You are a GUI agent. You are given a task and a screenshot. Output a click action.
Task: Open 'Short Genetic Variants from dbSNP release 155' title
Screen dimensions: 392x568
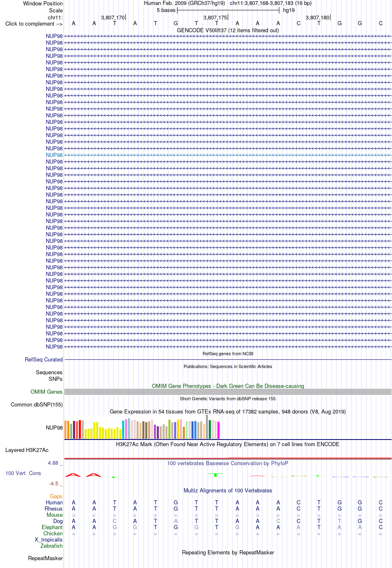(228, 399)
